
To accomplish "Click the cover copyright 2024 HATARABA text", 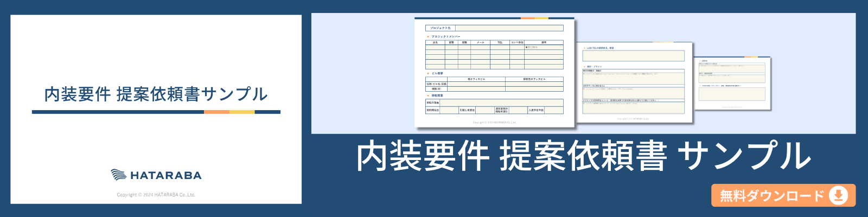I will pyautogui.click(x=156, y=195).
